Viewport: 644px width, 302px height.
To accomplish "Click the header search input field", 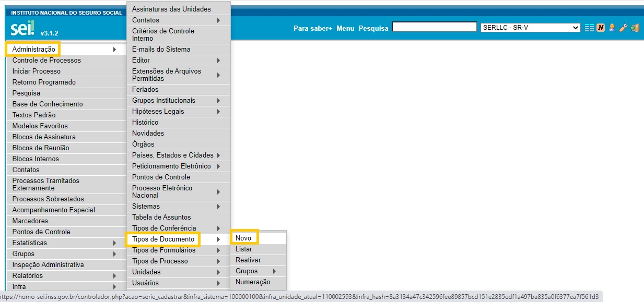I will click(x=435, y=27).
